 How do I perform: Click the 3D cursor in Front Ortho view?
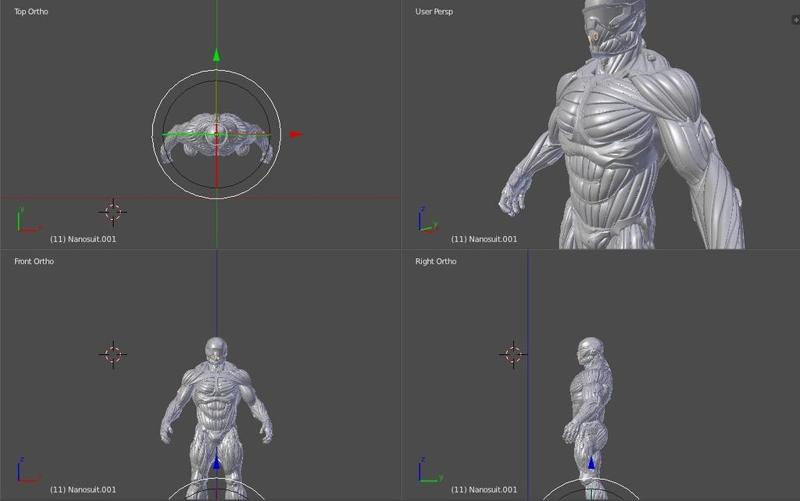tap(113, 354)
